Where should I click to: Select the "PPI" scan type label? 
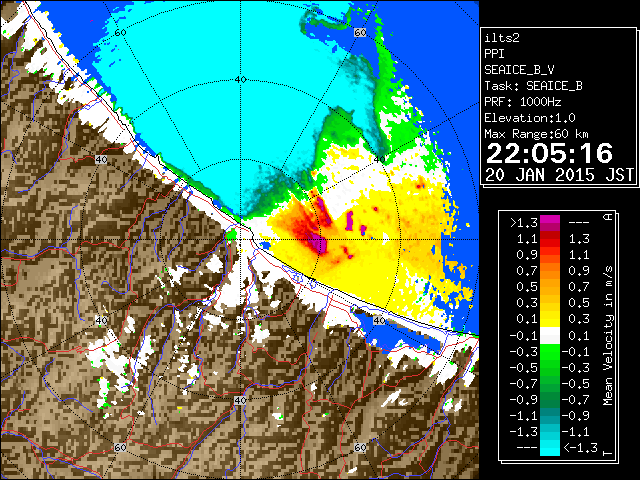pyautogui.click(x=494, y=54)
